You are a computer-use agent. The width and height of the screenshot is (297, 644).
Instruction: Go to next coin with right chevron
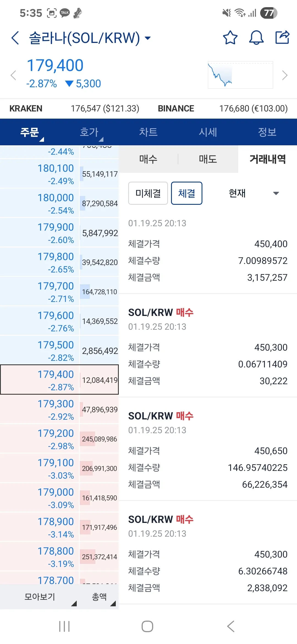[285, 75]
